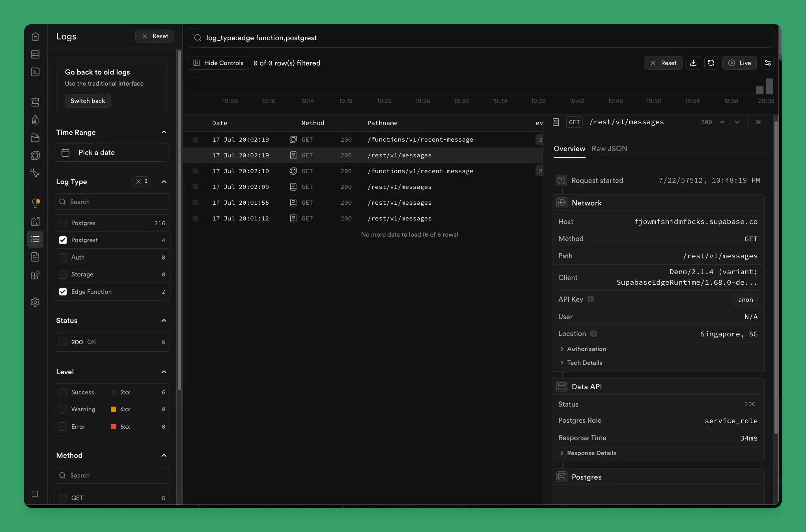
Task: Collapse the Time Range section
Action: click(164, 132)
